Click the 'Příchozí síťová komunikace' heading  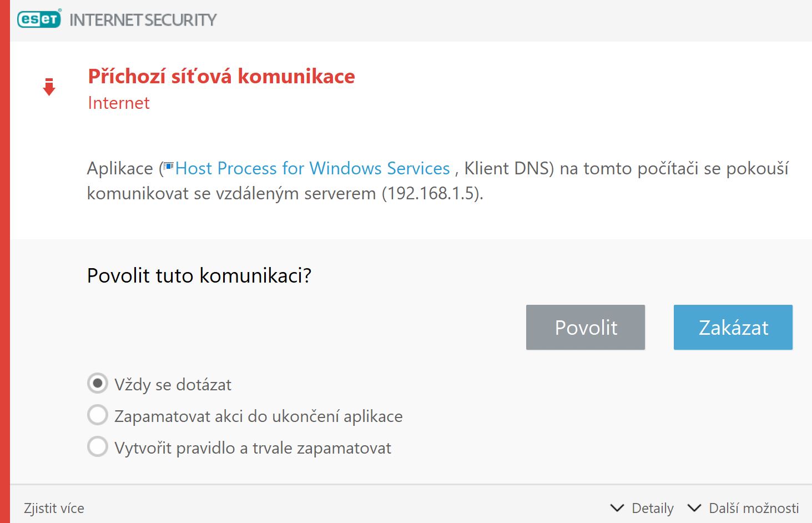pyautogui.click(x=221, y=76)
